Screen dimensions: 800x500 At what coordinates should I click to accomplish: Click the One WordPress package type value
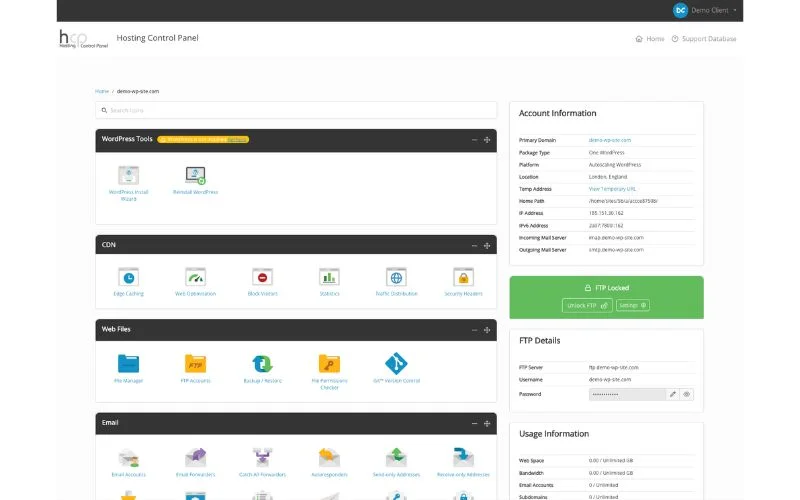pyautogui.click(x=607, y=153)
